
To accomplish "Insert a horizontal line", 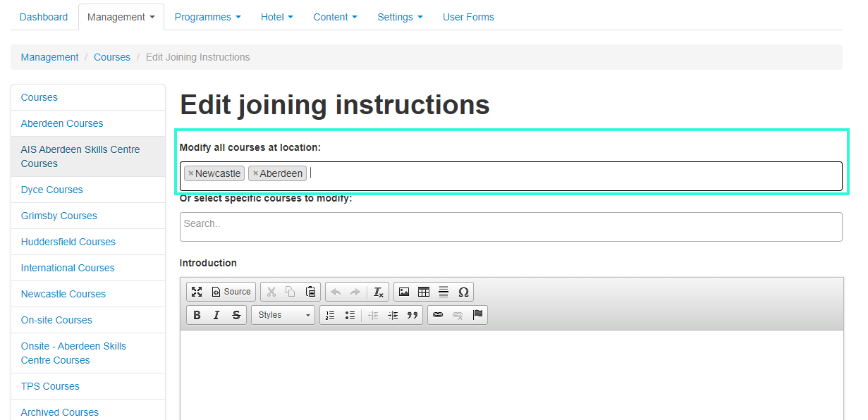I will coord(444,292).
